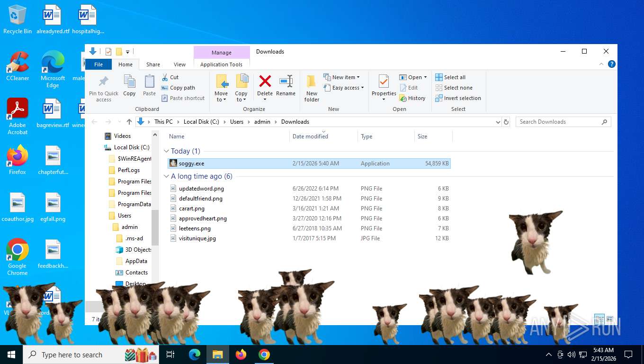
Task: Select visitunique.jpg file
Action: point(309,238)
